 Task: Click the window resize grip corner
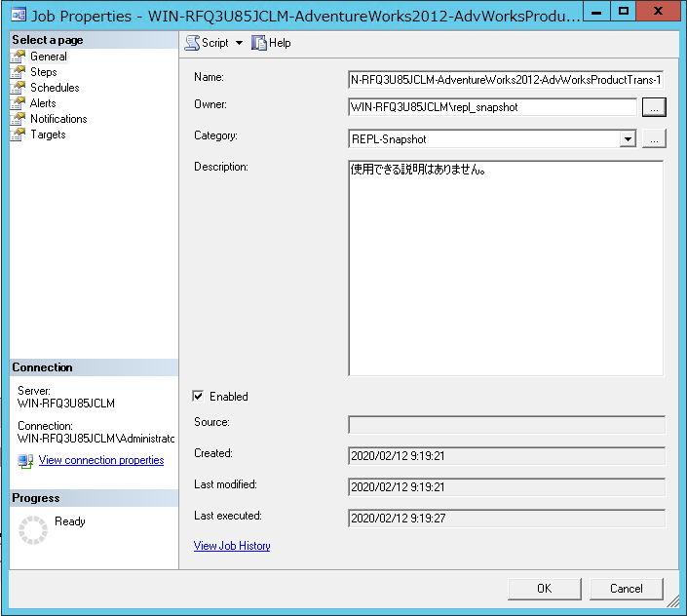(x=672, y=601)
